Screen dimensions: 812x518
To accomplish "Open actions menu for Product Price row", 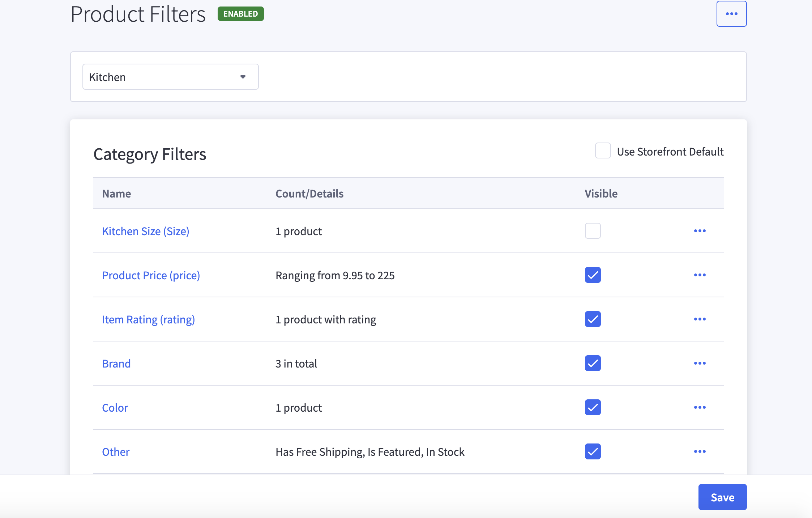I will tap(700, 275).
